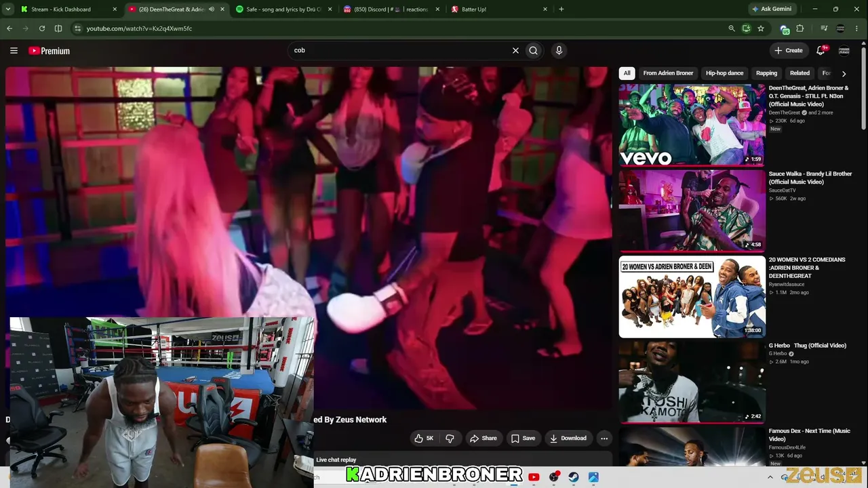Open the YouTube guide hamburger menu
The image size is (868, 488).
click(x=14, y=50)
